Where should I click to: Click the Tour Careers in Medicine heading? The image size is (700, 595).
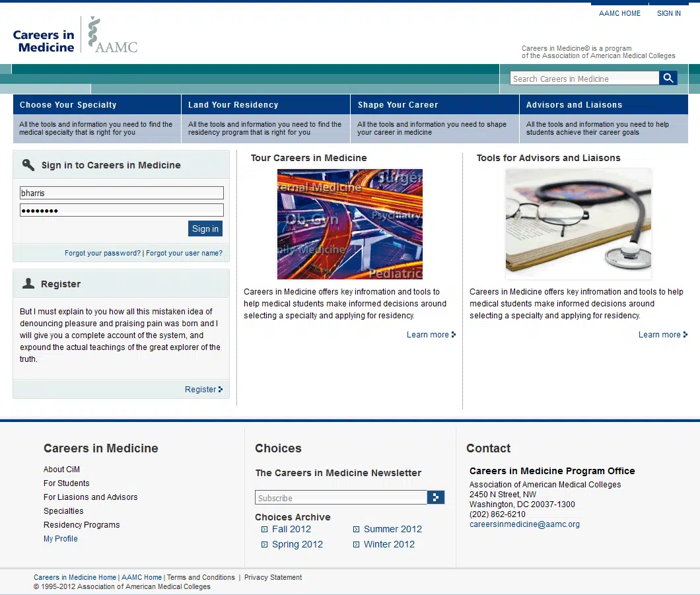coord(309,158)
